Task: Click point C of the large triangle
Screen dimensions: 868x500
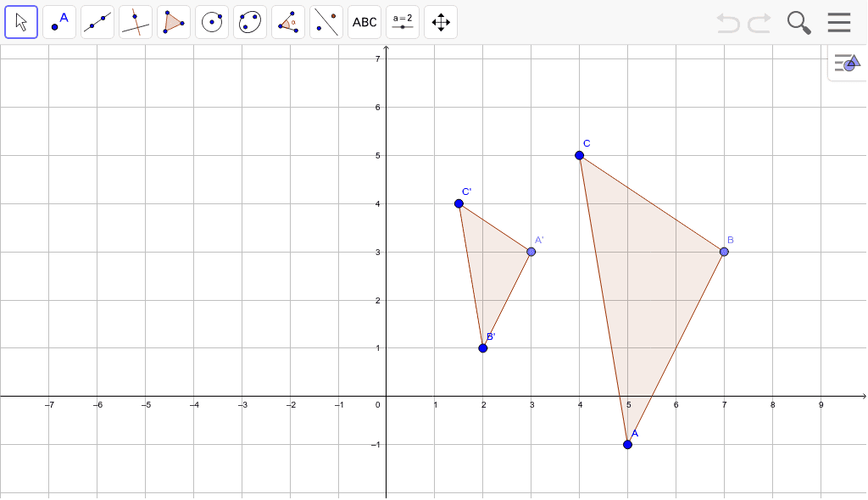Action: 580,155
